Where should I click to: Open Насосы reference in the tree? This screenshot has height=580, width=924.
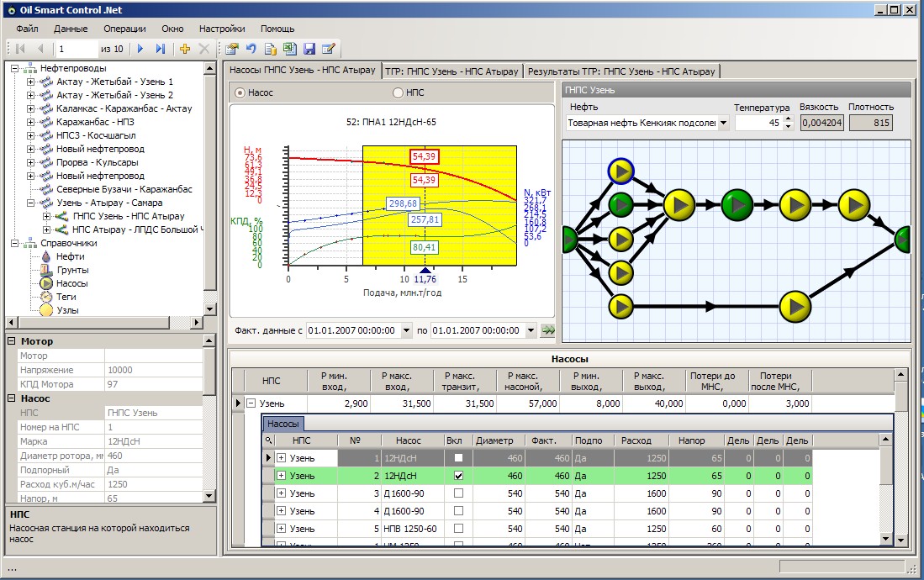(x=71, y=283)
